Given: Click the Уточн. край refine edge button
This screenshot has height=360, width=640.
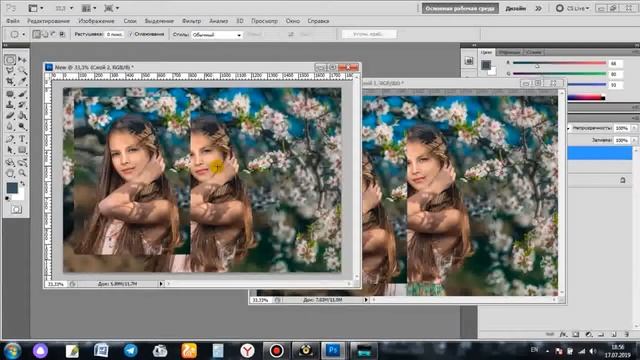Looking at the screenshot, I should point(369,34).
